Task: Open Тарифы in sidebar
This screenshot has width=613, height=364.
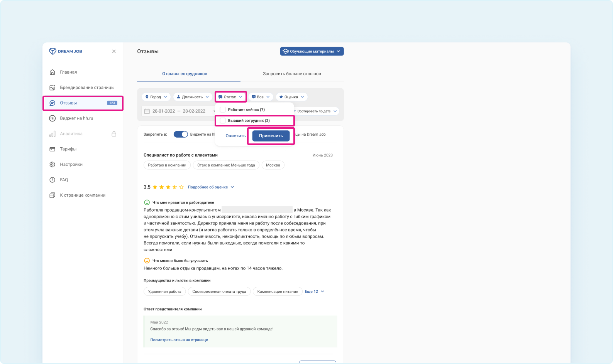Action: 68,149
